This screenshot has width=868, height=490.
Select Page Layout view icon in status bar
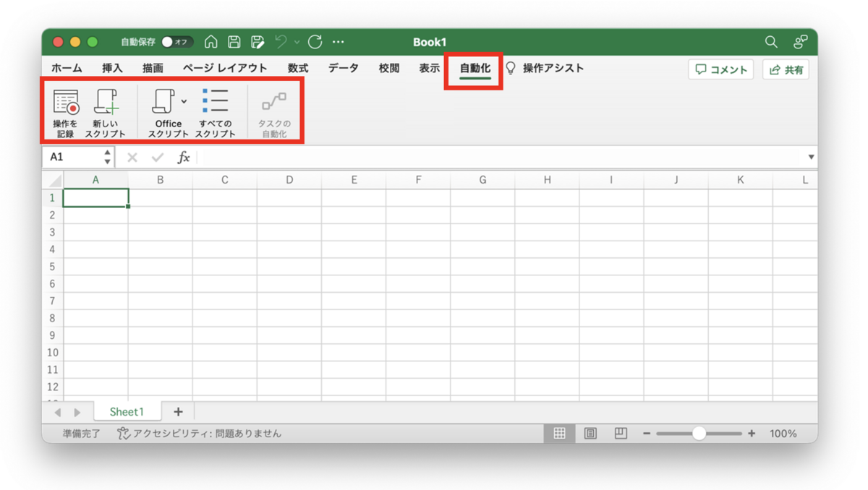(590, 433)
